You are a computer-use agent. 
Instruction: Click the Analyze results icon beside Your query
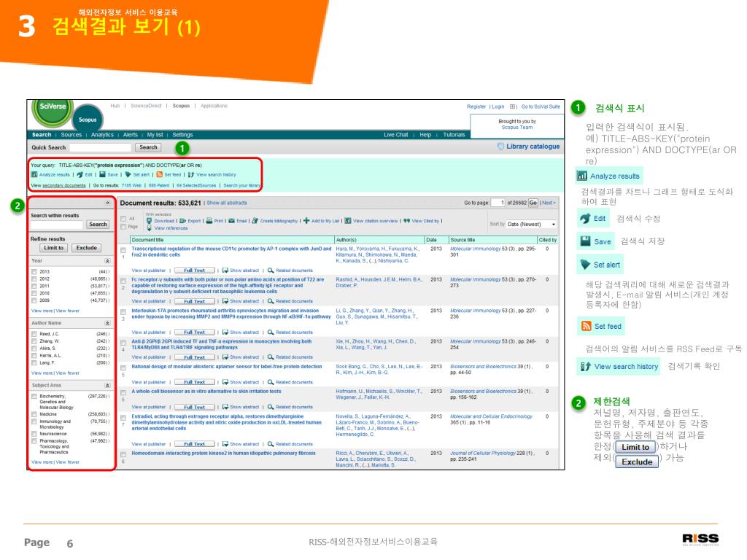34,175
